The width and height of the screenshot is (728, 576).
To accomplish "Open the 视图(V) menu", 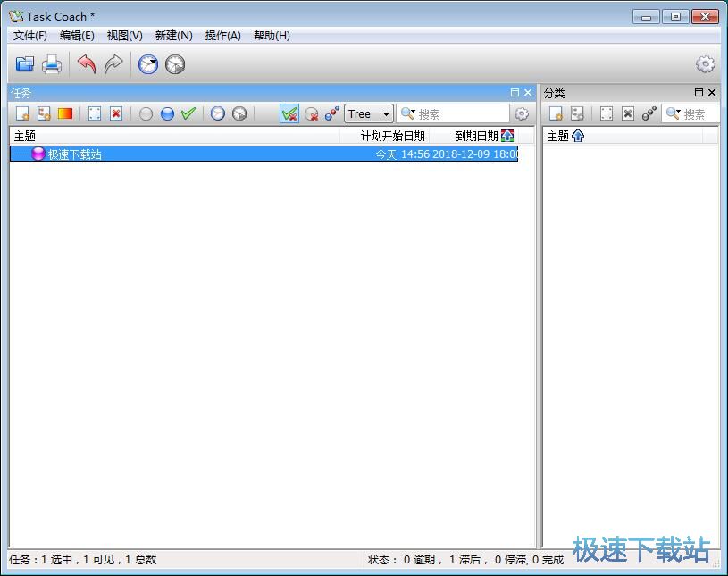I will 124,36.
